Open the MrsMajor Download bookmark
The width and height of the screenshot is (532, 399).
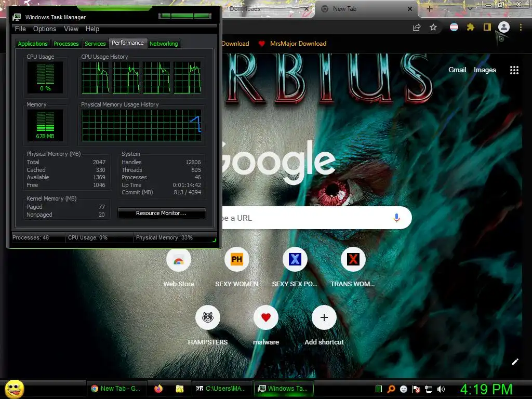point(292,44)
